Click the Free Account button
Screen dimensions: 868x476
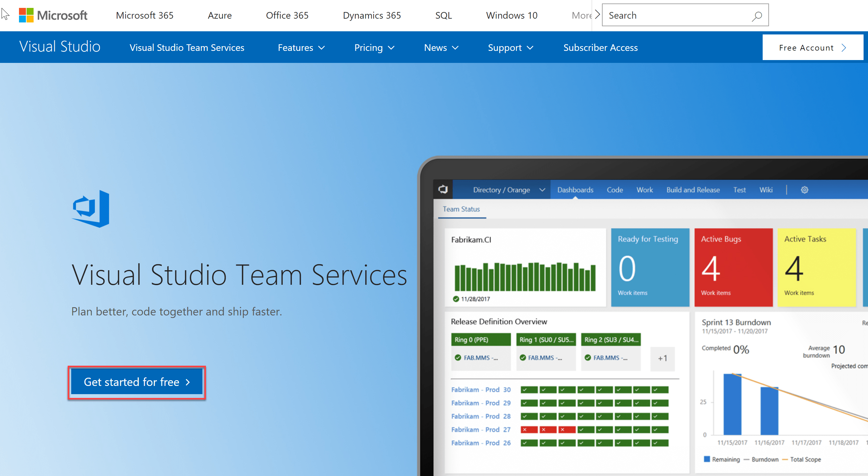(x=812, y=47)
